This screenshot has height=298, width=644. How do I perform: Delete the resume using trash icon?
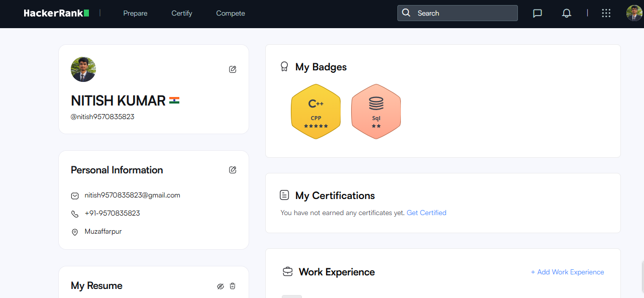coord(232,286)
